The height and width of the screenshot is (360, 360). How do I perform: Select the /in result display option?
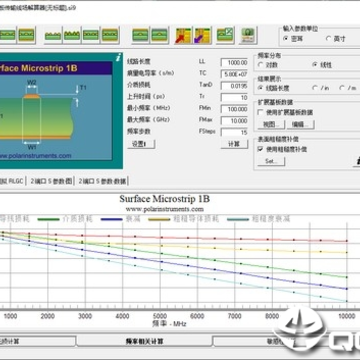click(321, 88)
